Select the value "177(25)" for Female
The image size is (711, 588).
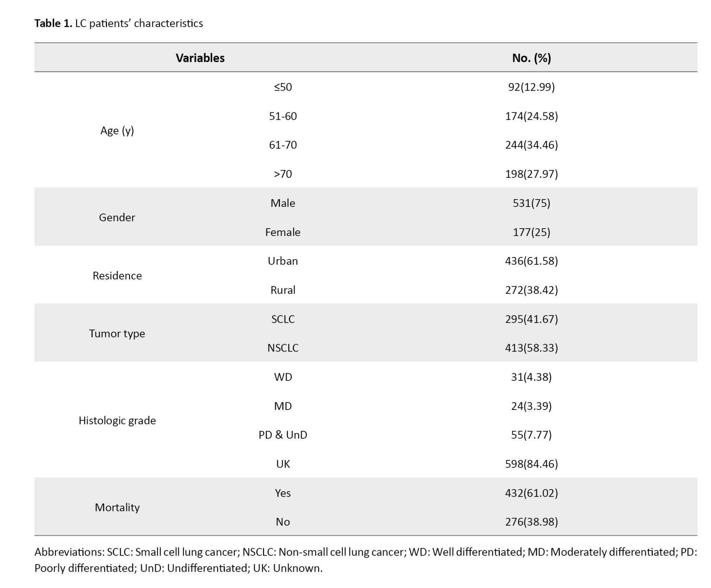pyautogui.click(x=531, y=232)
